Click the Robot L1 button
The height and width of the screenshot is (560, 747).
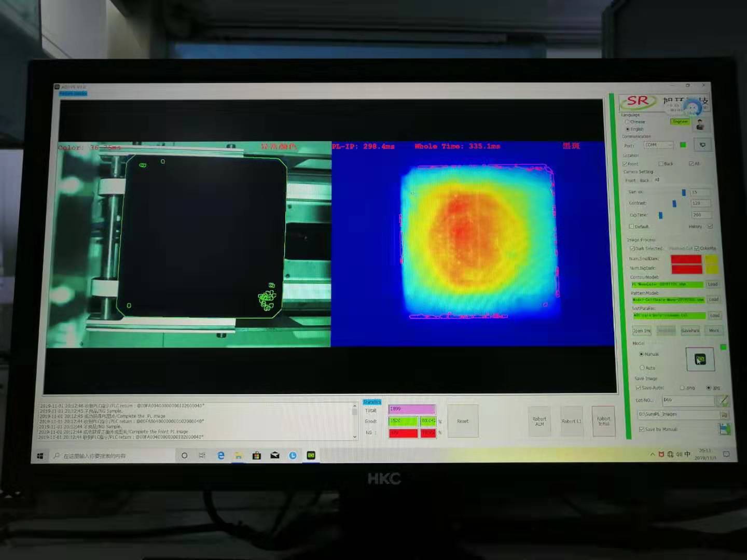tap(572, 421)
